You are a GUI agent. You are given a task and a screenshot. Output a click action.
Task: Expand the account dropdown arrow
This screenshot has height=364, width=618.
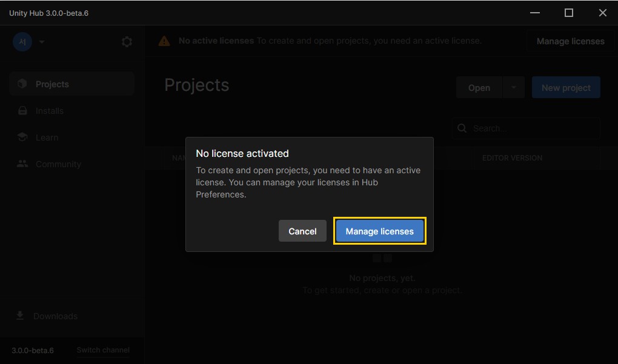(x=42, y=42)
